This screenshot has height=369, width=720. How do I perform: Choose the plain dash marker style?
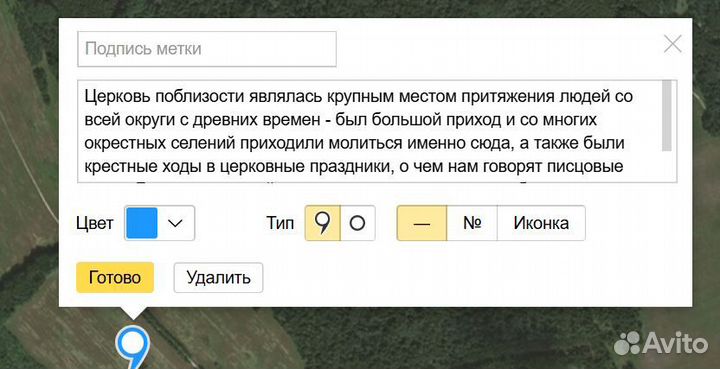[x=422, y=223]
